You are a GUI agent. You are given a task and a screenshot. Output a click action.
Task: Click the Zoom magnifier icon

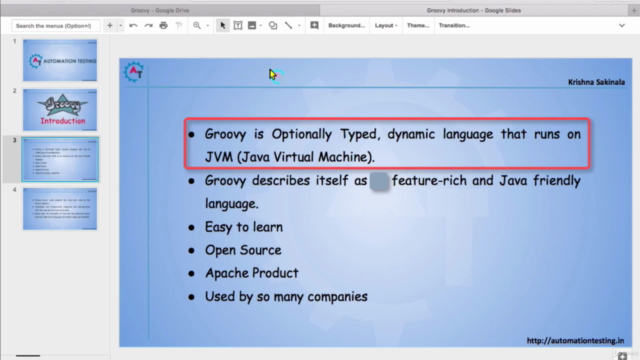197,25
